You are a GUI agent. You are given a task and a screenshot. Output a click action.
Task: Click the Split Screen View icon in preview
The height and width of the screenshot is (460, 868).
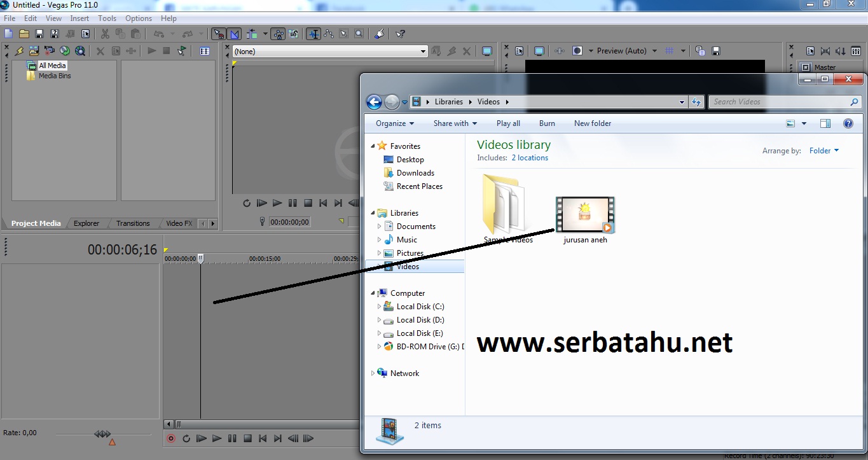(x=577, y=51)
